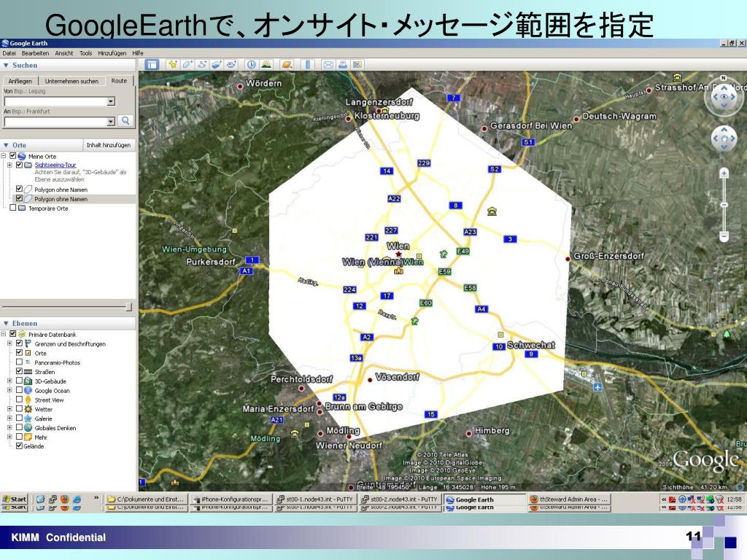
Task: Add an image overlay from the toolbar
Action: pyautogui.click(x=216, y=64)
